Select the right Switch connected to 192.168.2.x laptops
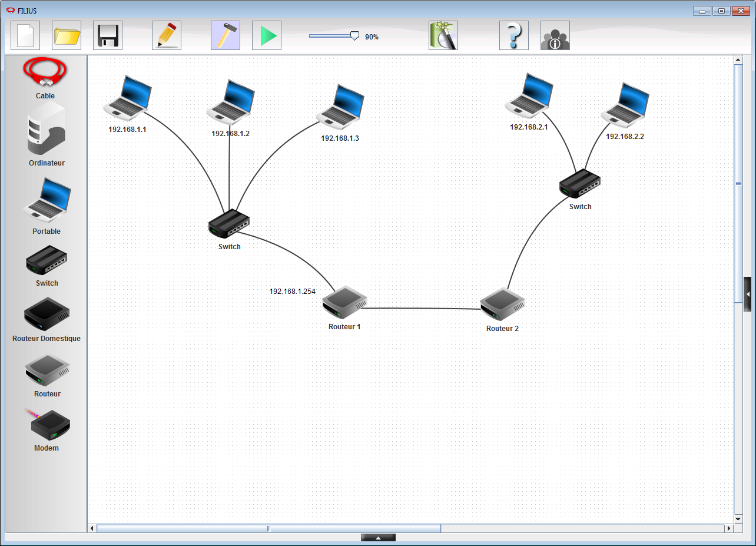This screenshot has height=546, width=756. tap(580, 184)
